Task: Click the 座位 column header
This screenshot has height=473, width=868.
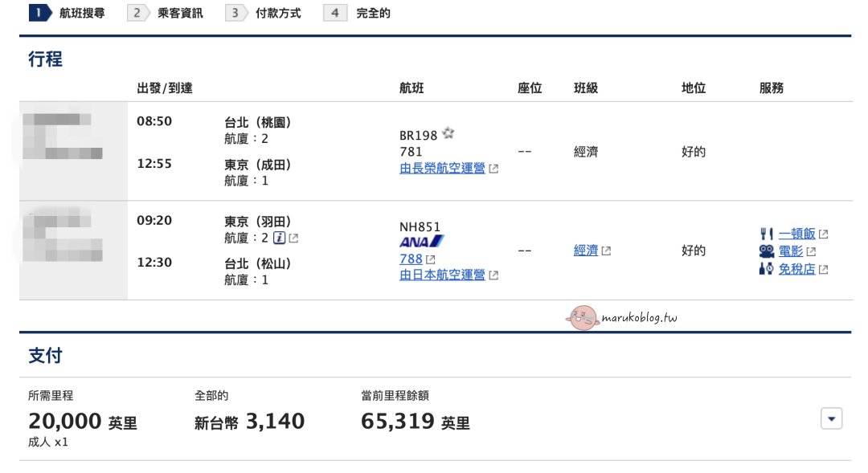Action: [529, 88]
